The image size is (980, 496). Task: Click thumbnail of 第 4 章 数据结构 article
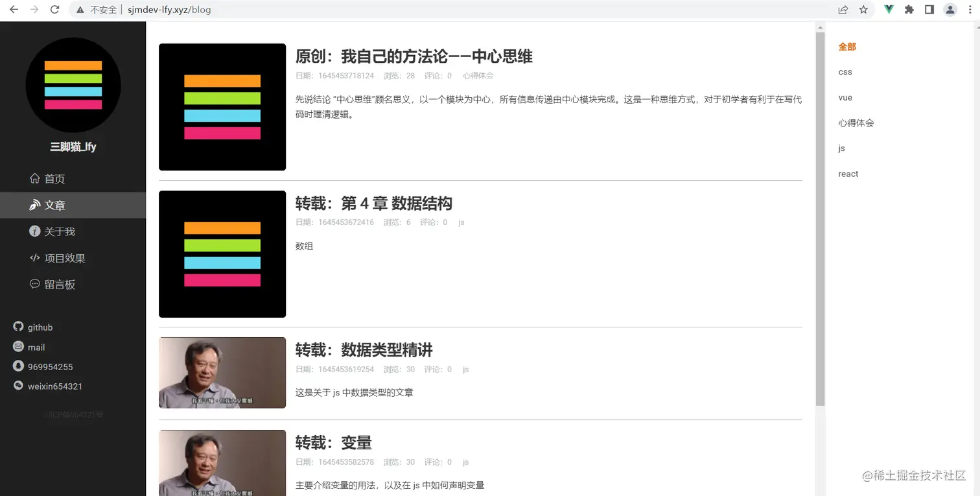222,254
